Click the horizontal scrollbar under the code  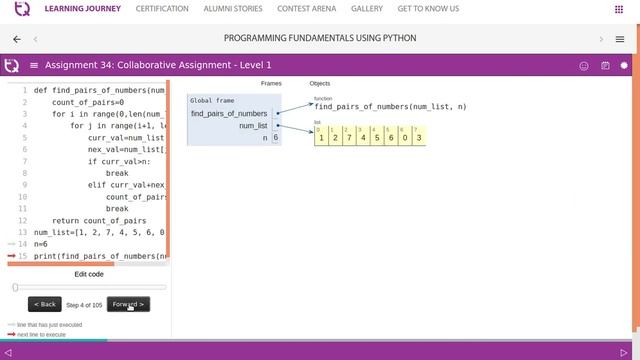(x=61, y=264)
